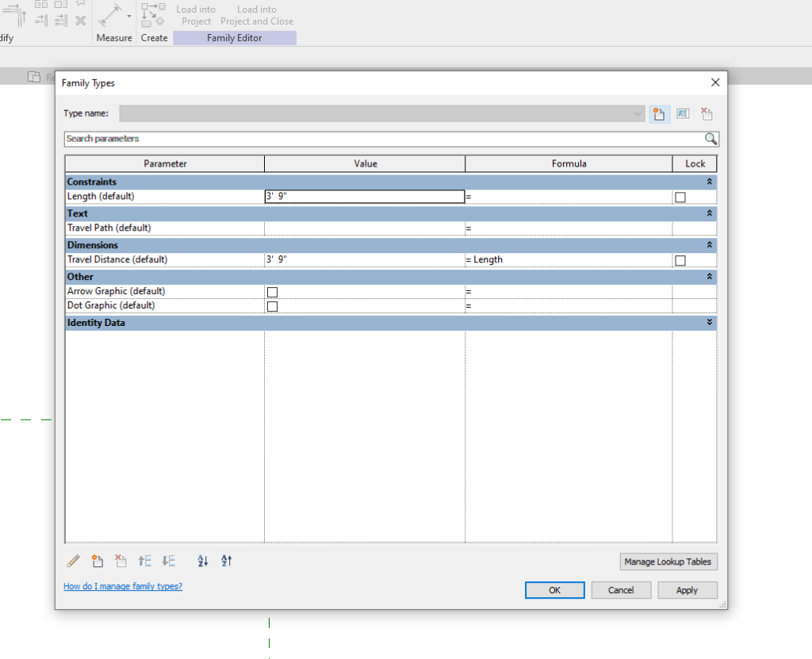Close the Family Types dialog
Image resolution: width=812 pixels, height=659 pixels.
click(715, 83)
